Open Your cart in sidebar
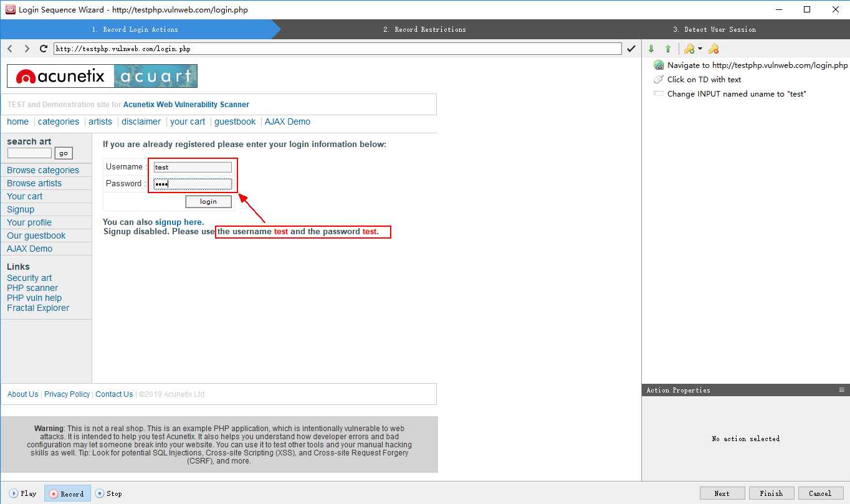Viewport: 850px width, 504px height. [25, 196]
